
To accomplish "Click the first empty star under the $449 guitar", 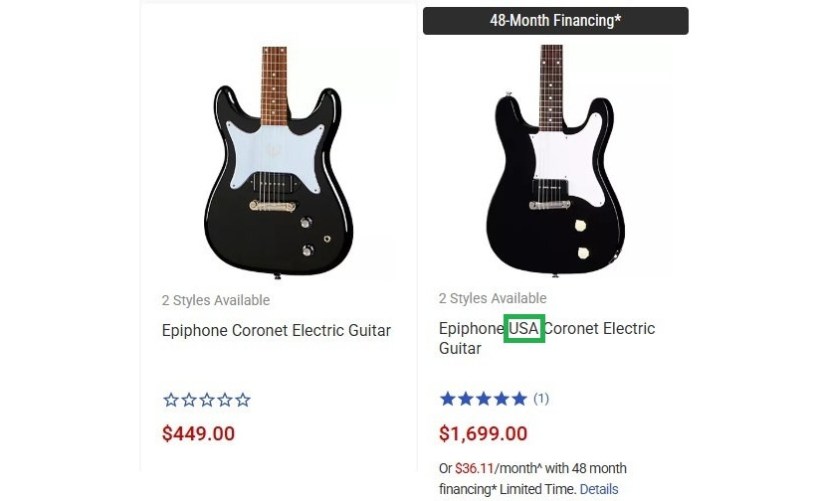I will 170,400.
